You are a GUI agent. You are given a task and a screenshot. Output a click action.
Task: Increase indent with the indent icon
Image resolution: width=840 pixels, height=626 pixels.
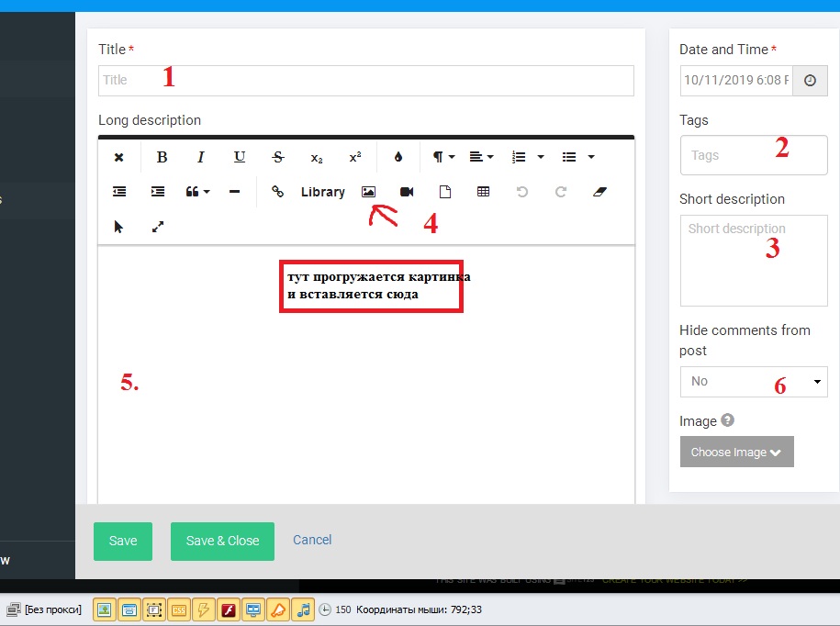[158, 192]
